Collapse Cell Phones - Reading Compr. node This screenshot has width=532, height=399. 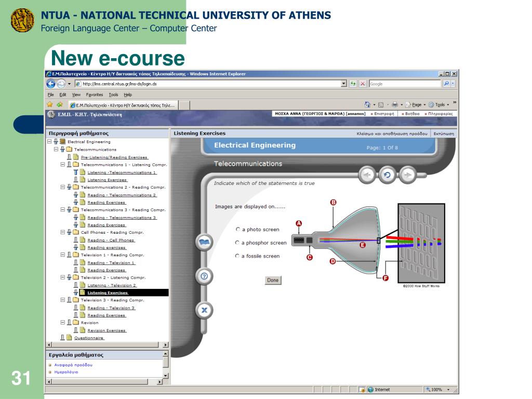[x=63, y=232]
